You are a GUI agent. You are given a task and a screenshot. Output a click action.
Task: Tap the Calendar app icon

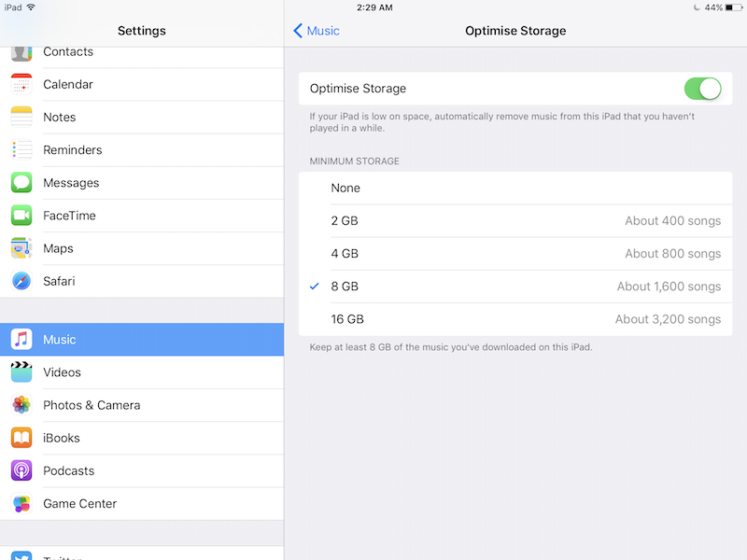pos(21,85)
